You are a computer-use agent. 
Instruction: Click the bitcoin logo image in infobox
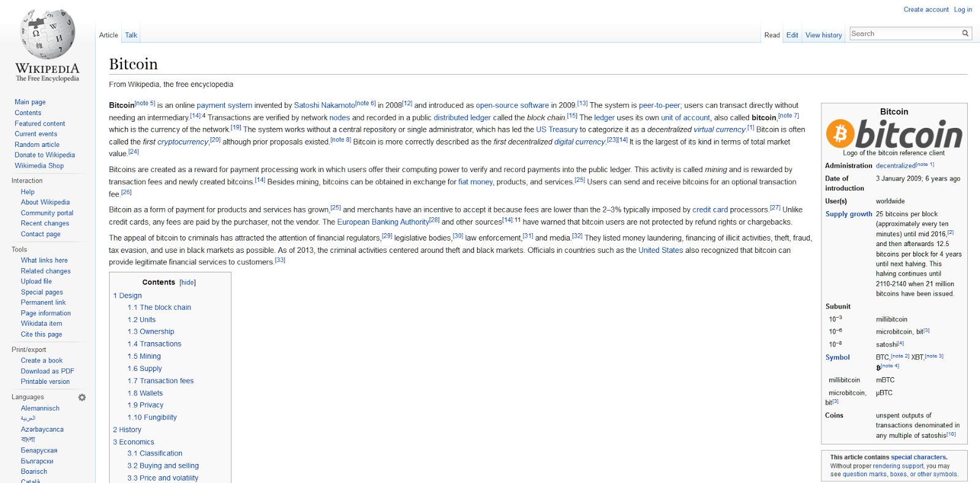click(894, 133)
